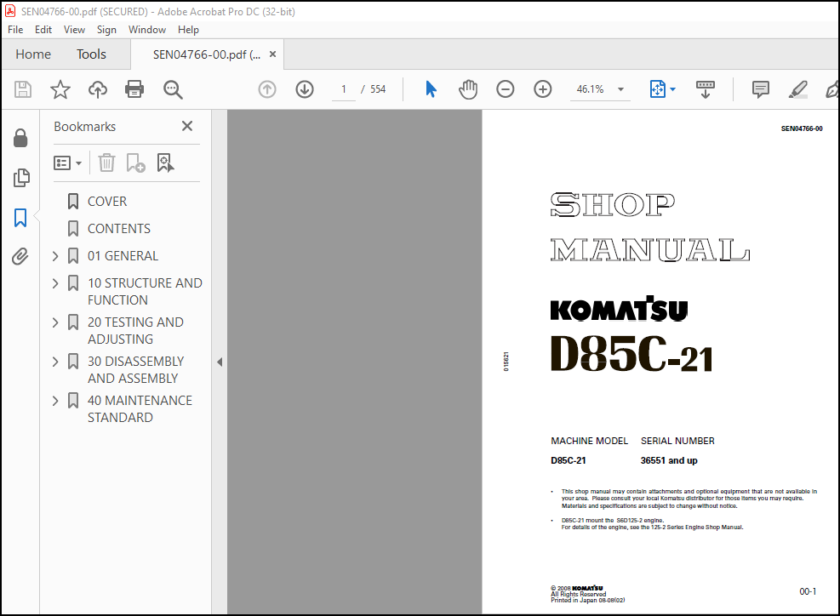The height and width of the screenshot is (616, 840).
Task: Select the SEN04766-00.pdf document tab
Action: [207, 54]
